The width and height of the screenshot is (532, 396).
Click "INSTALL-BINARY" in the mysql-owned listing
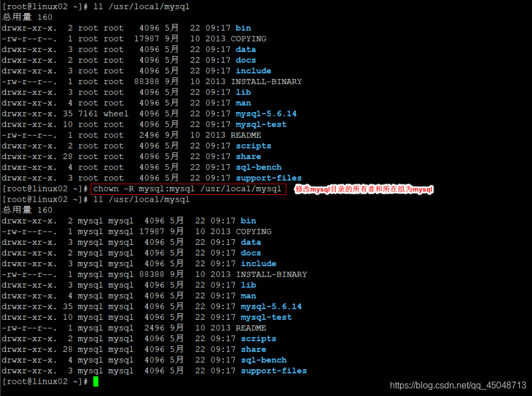point(271,274)
